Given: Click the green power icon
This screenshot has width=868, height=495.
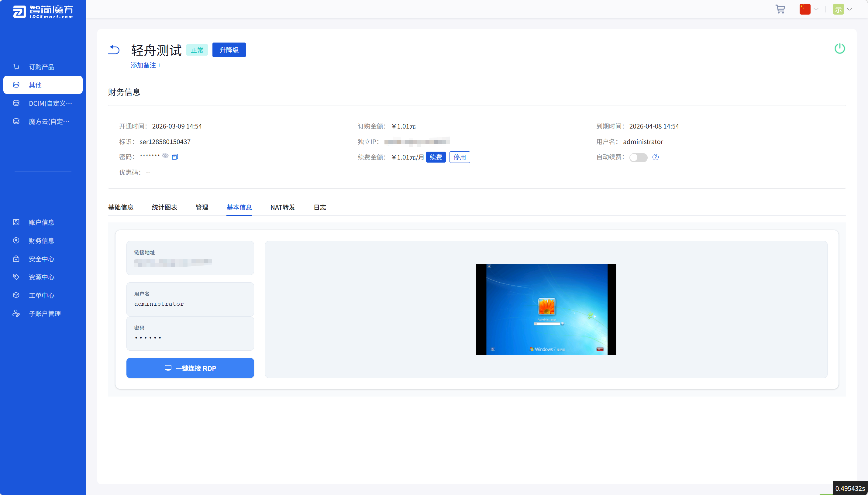Looking at the screenshot, I should pos(839,49).
